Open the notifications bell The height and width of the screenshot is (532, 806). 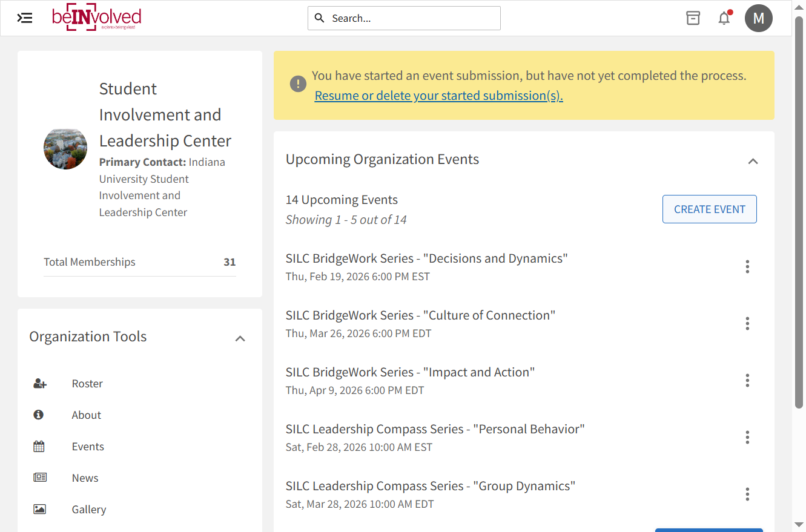(724, 18)
